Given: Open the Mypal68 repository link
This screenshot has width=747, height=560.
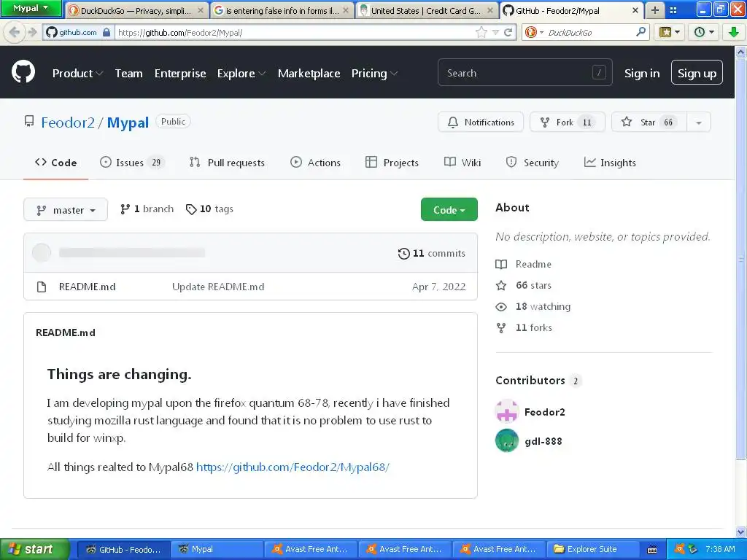Looking at the screenshot, I should coord(293,467).
